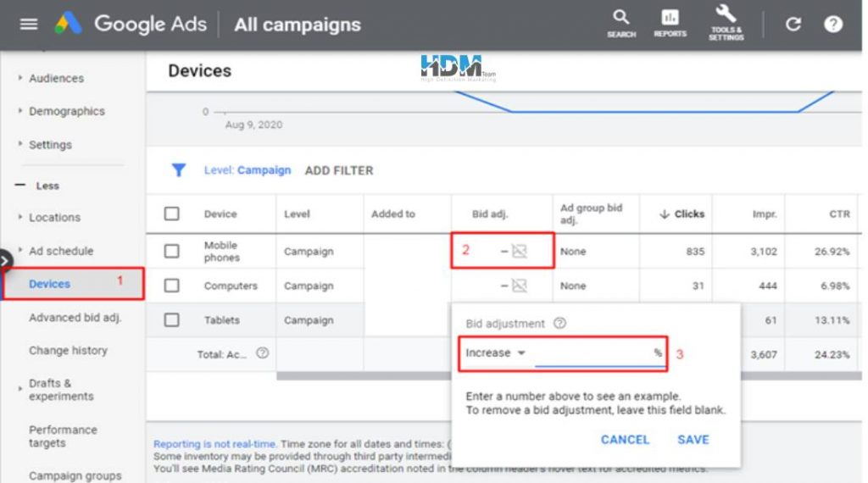Viewport: 868px width, 483px height.
Task: Click the Impr. column header
Action: [765, 214]
